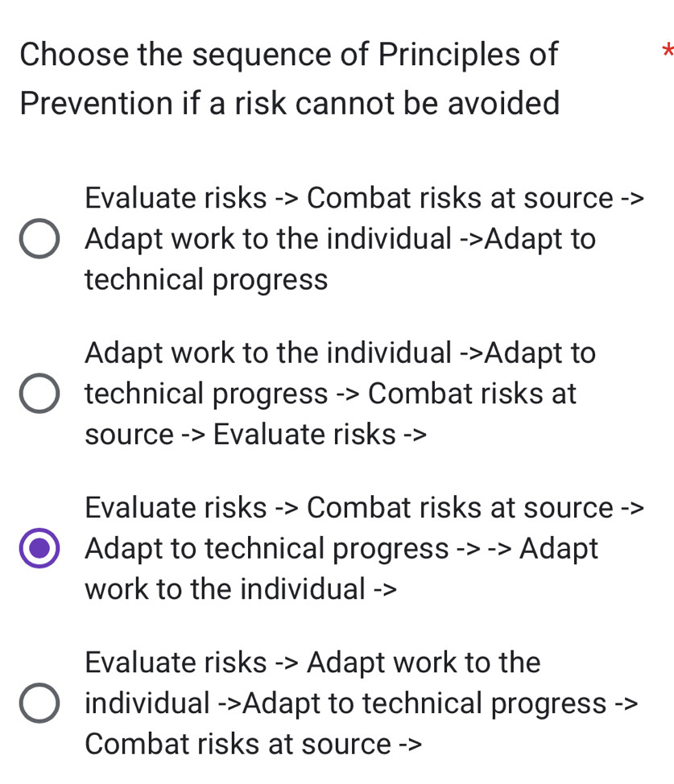Click 'source -> Evaluate risks ->' text

213,434
